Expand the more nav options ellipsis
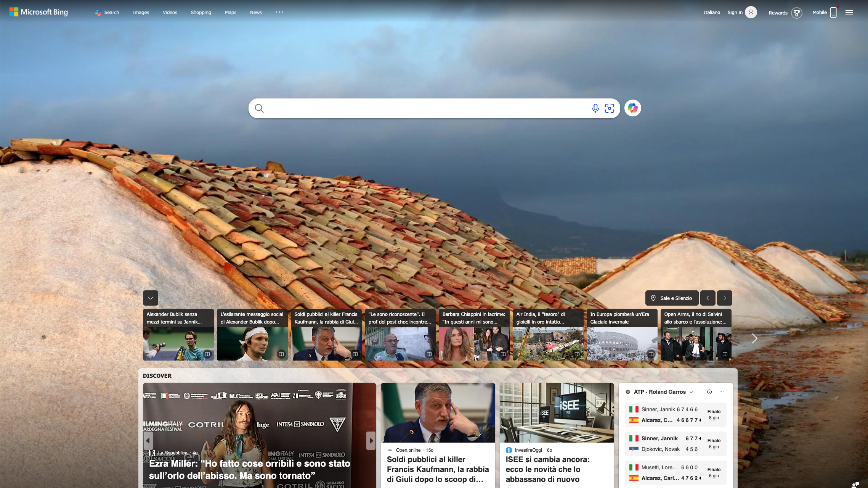868x488 pixels. 279,12
